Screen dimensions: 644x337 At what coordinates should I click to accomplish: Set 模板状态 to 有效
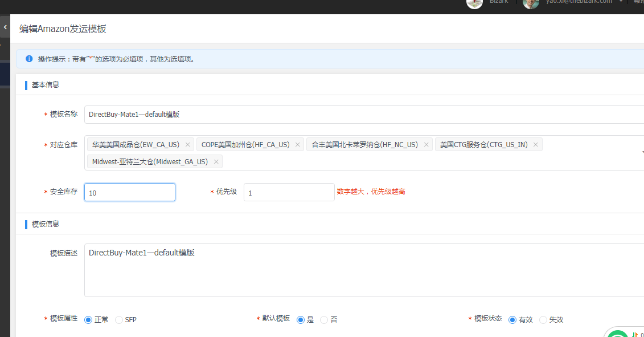click(x=512, y=320)
